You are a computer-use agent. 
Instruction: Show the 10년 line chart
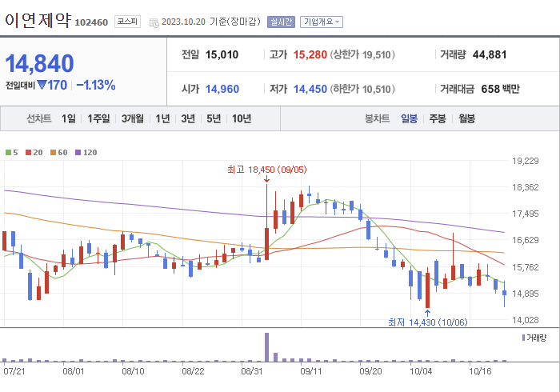click(242, 118)
